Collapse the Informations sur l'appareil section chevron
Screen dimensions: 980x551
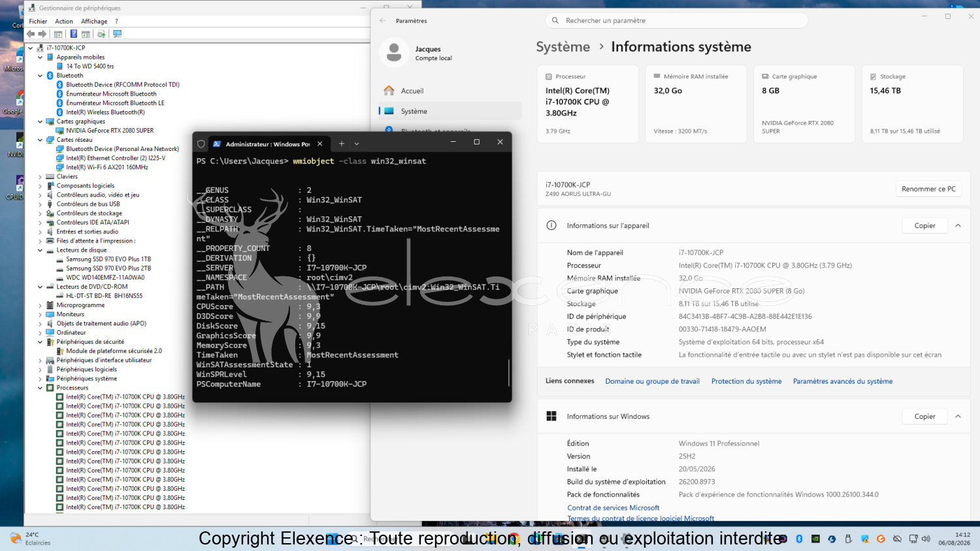click(x=958, y=225)
